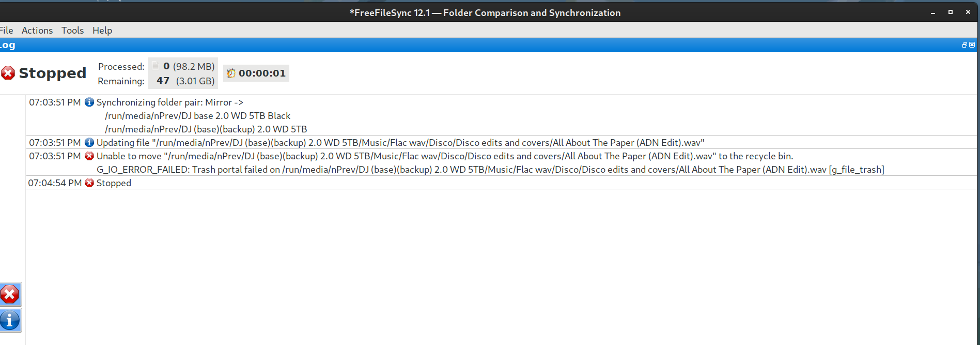Screen dimensions: 980x345
Task: Open the Tools menu
Action: [72, 30]
